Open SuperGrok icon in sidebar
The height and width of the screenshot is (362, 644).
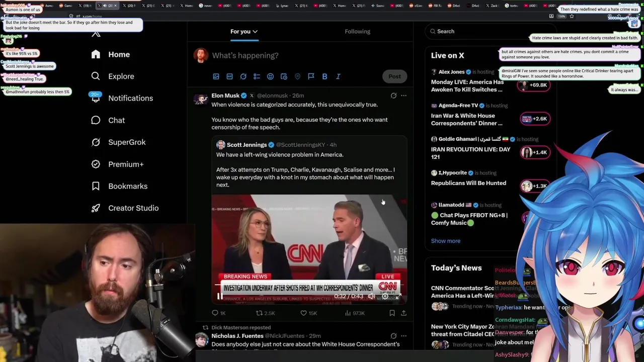[x=96, y=142]
